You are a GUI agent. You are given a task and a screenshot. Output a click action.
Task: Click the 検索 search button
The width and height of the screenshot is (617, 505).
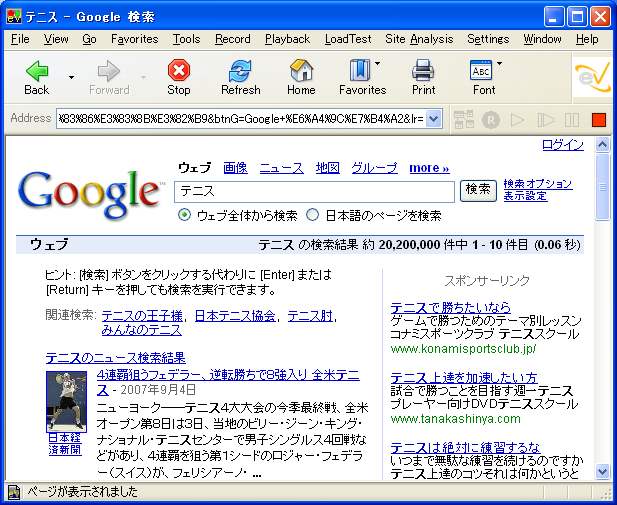coord(478,191)
